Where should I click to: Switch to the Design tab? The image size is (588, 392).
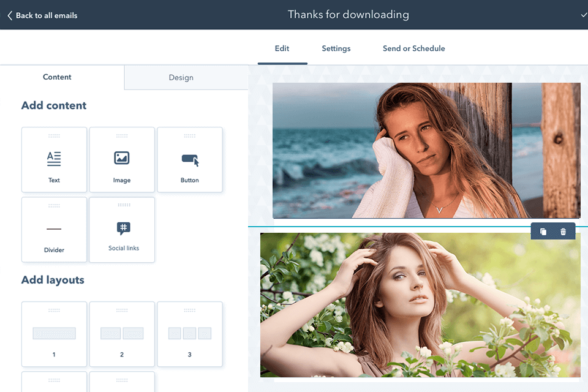click(x=181, y=77)
